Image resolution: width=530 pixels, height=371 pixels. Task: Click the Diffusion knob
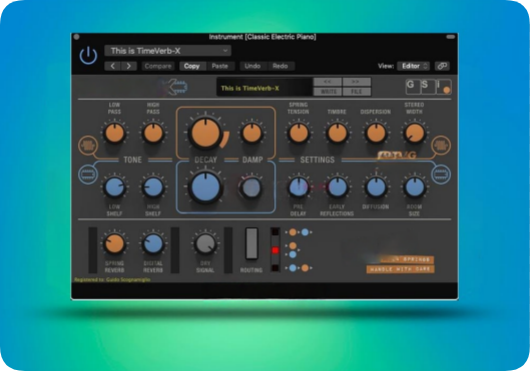pos(376,187)
